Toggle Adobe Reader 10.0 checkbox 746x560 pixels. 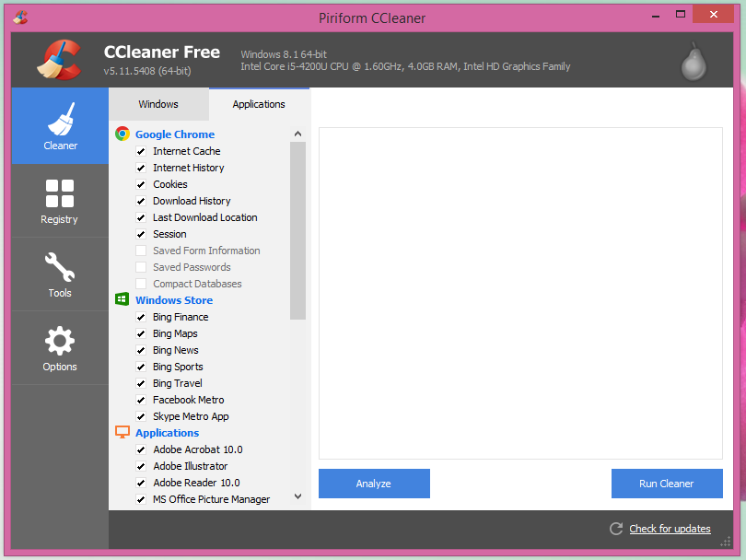coord(141,483)
